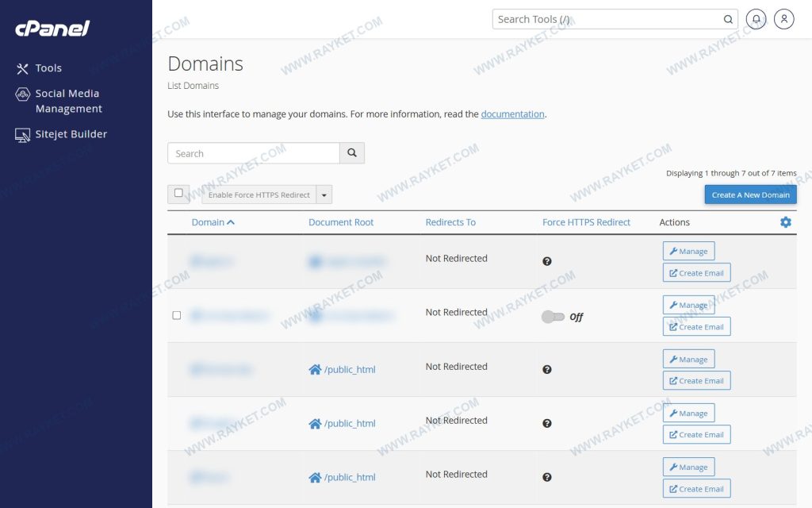Click the magnifier in Search Tools box

[728, 20]
